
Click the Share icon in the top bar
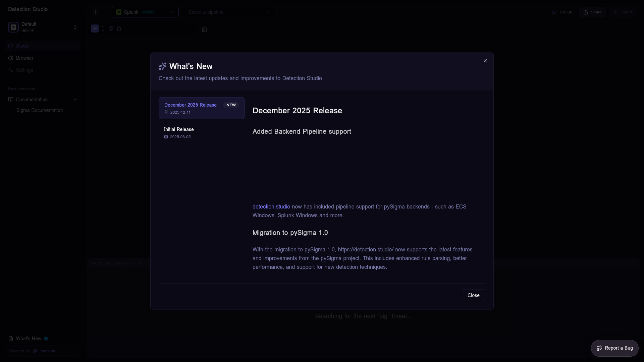pos(585,12)
